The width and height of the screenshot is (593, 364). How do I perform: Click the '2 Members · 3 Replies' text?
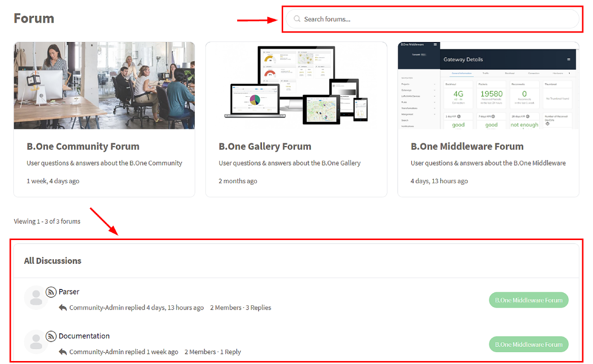tap(241, 308)
